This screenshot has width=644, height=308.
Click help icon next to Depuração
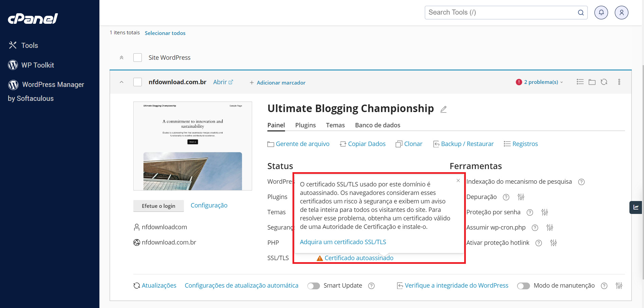click(x=506, y=197)
